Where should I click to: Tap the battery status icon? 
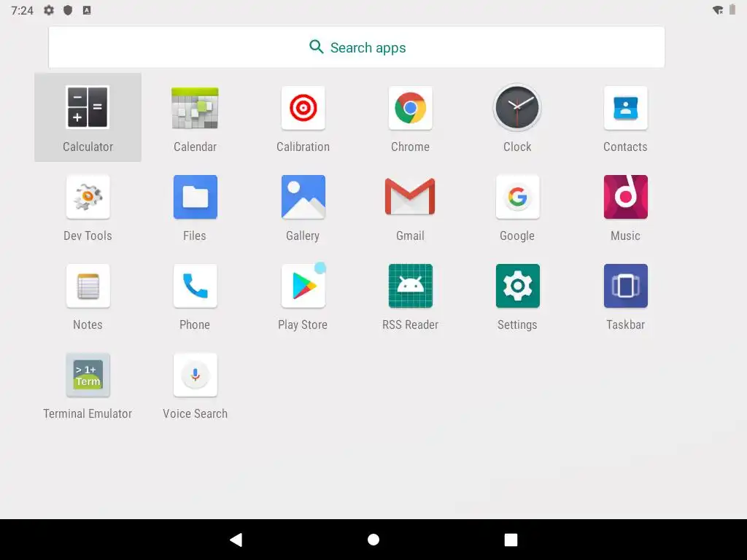coord(732,9)
